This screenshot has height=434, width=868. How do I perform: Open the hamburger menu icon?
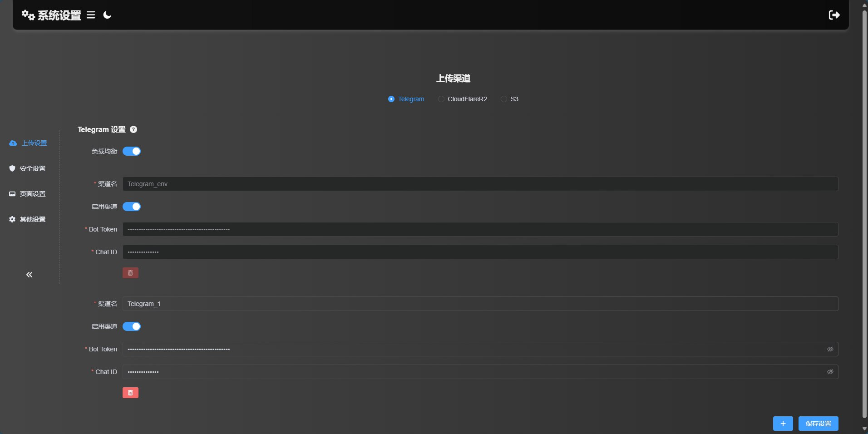tap(91, 15)
